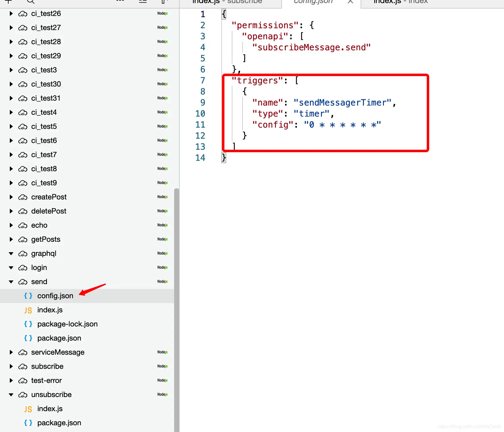The image size is (504, 432).
Task: Select the ci_test7 folder row
Action: [x=87, y=155]
